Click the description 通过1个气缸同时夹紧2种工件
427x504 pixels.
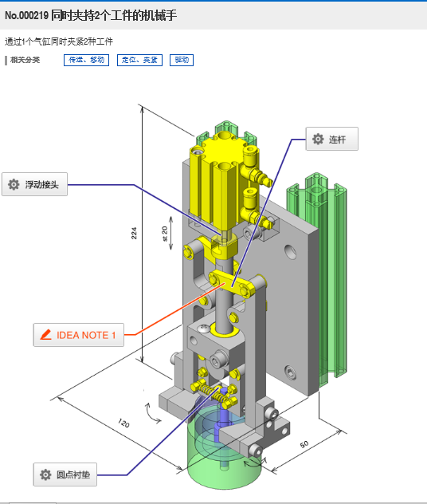59,41
